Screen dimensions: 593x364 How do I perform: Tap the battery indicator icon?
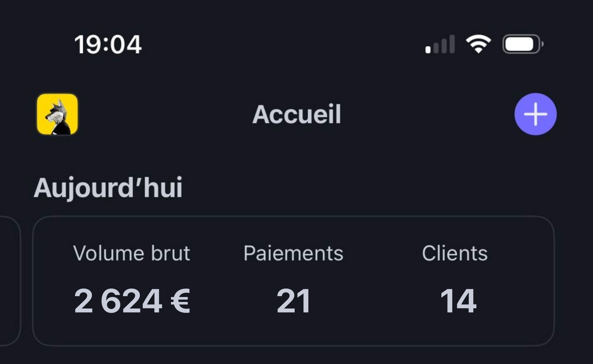pyautogui.click(x=522, y=44)
